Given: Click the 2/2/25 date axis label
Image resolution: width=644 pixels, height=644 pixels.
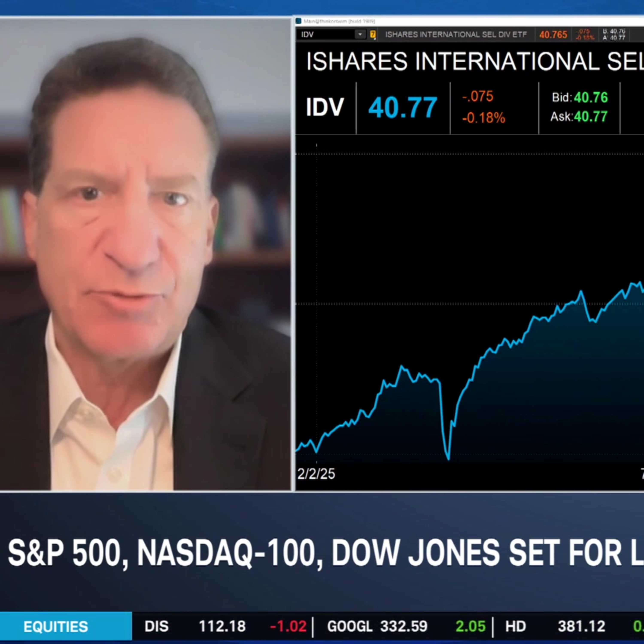Looking at the screenshot, I should point(316,474).
